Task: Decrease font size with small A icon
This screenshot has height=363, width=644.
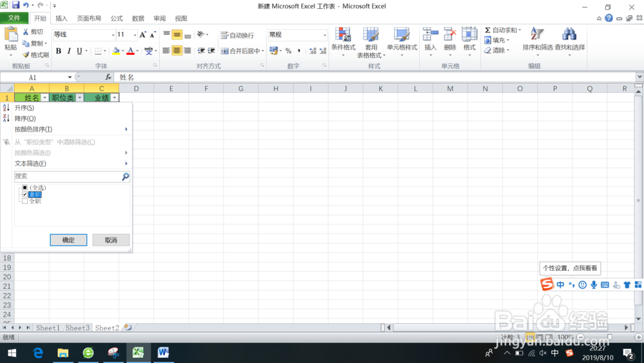Action: [x=153, y=35]
